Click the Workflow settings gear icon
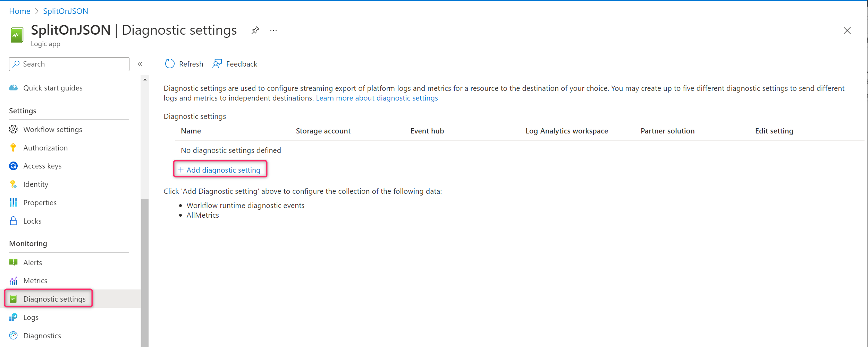The image size is (868, 347). (x=13, y=129)
